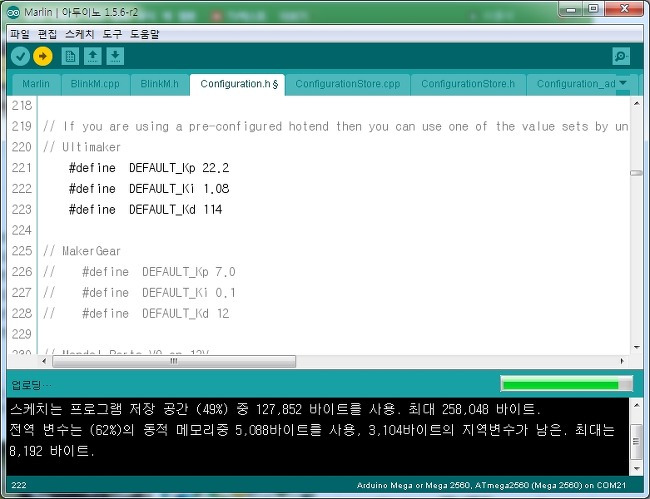Click the upload progress bar
Viewport: 650px width, 499px height.
pos(567,384)
